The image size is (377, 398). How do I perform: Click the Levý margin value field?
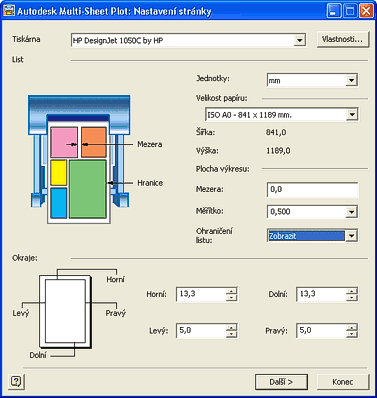(x=201, y=331)
